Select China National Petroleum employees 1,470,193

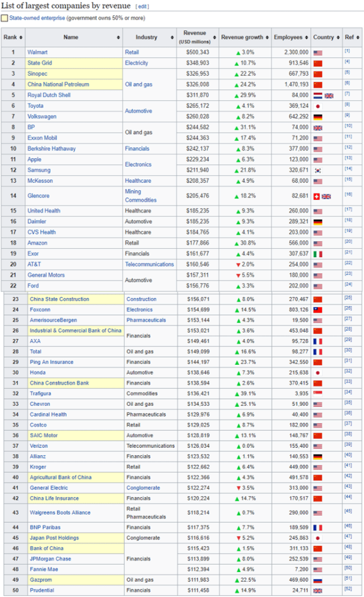pyautogui.click(x=296, y=84)
